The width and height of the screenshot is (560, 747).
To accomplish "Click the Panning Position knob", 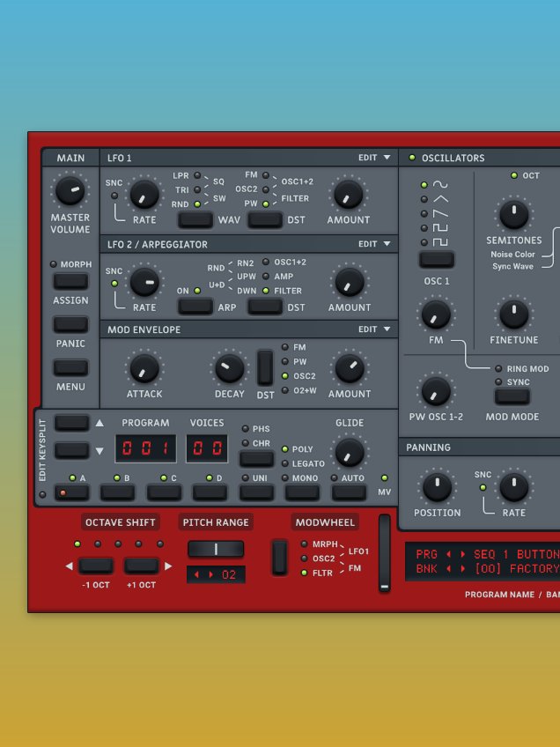I will click(437, 487).
